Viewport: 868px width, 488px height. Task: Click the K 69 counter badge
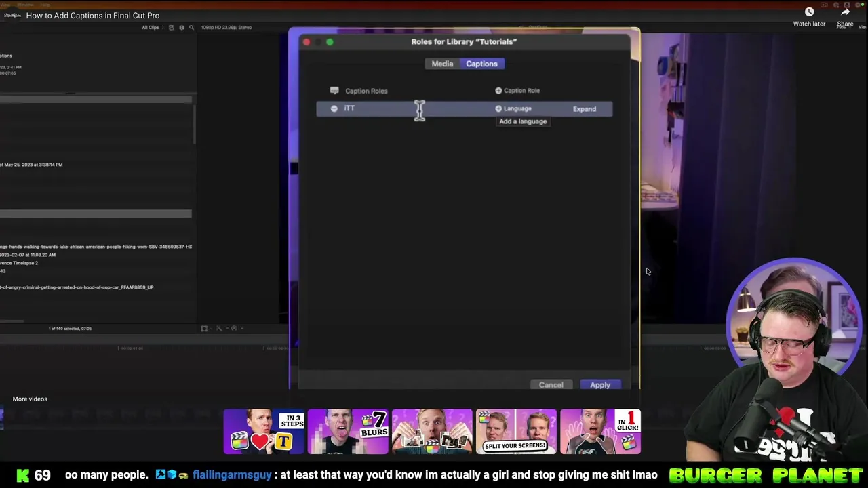(33, 475)
